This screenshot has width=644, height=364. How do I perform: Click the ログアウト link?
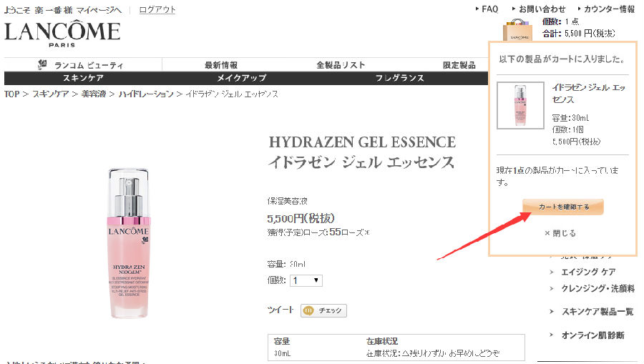pos(157,9)
